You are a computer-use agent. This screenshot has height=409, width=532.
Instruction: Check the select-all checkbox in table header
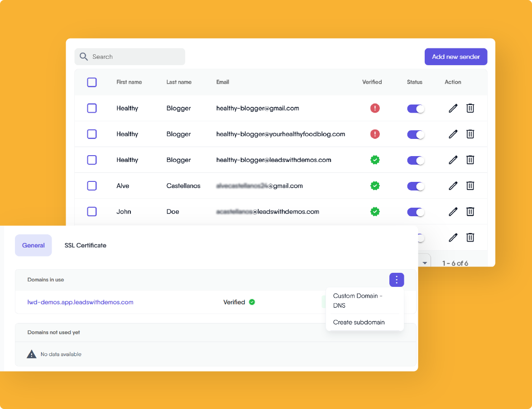(x=92, y=82)
